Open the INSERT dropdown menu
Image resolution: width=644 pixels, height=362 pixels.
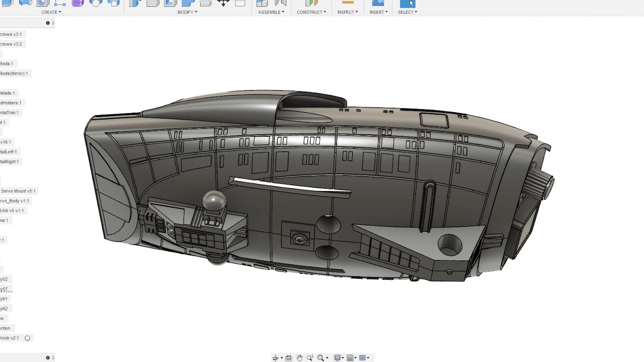click(x=379, y=12)
